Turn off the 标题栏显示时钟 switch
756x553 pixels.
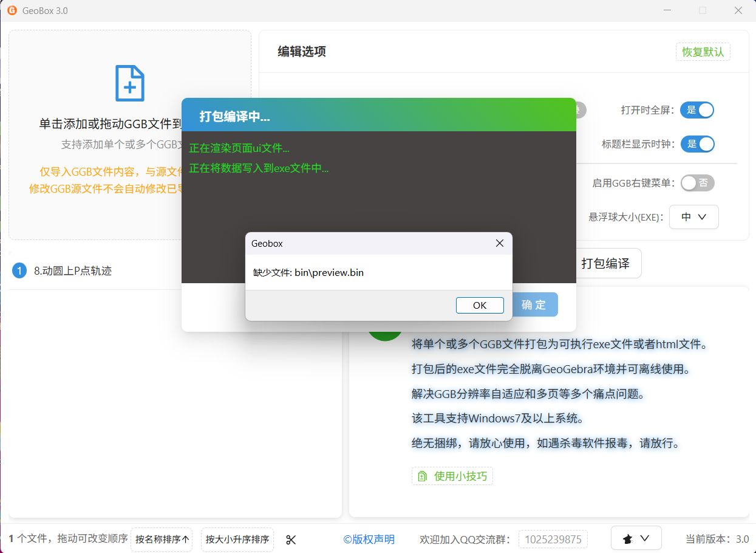pyautogui.click(x=697, y=144)
